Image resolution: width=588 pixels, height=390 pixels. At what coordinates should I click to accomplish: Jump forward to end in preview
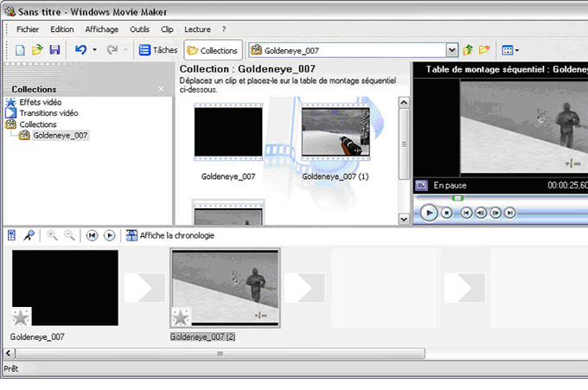(x=509, y=213)
